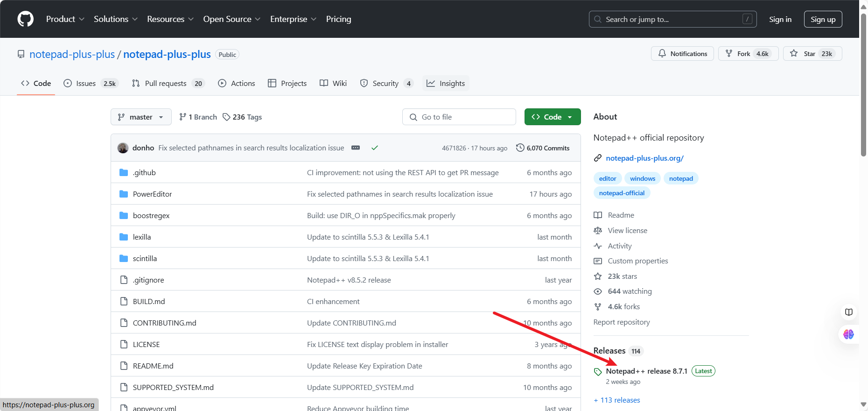868x411 pixels.
Task: Click the eye icon beside 644 watching
Action: (x=598, y=291)
